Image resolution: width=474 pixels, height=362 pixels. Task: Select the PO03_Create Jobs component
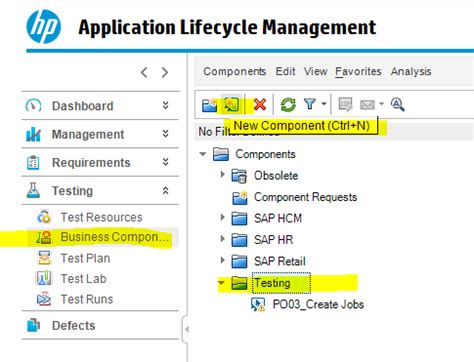[x=318, y=304]
